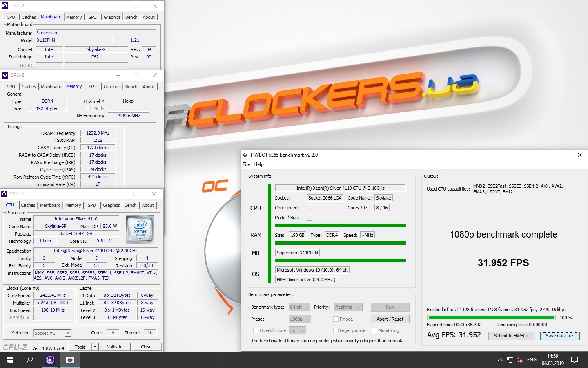
Task: Click Submit to HWBOT button
Action: [x=511, y=336]
